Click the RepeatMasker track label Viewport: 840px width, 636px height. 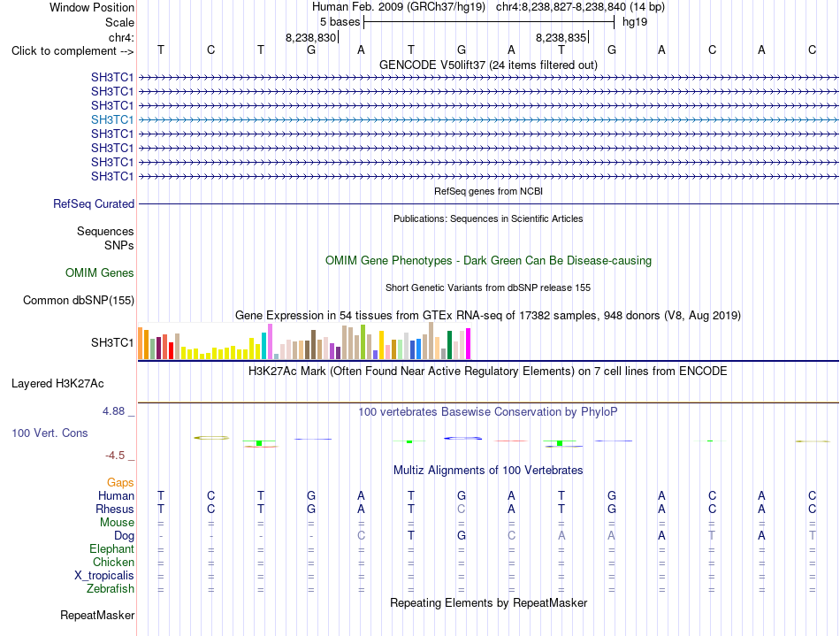click(x=97, y=615)
